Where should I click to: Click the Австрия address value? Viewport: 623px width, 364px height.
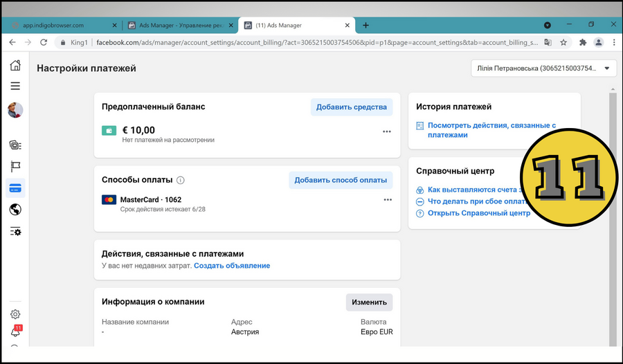pos(245,331)
